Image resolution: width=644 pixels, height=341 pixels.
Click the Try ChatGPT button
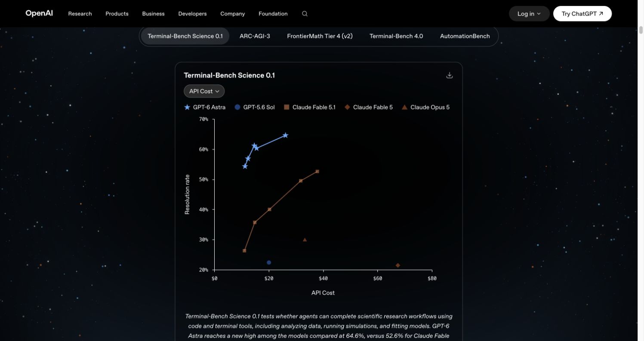pyautogui.click(x=582, y=14)
